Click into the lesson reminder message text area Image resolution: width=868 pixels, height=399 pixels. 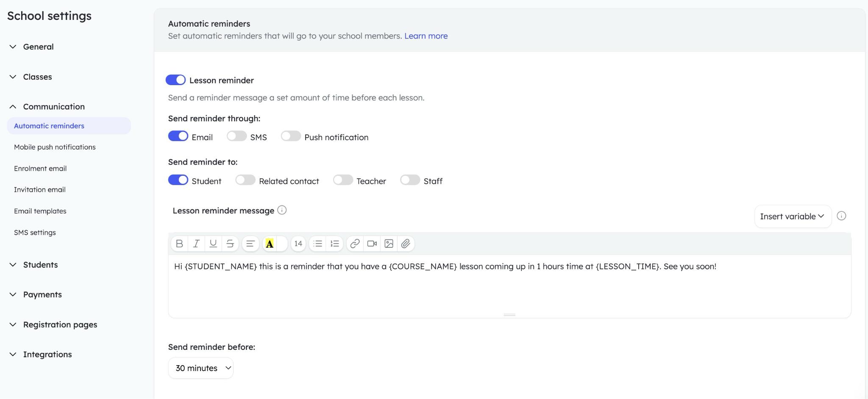coord(509,288)
